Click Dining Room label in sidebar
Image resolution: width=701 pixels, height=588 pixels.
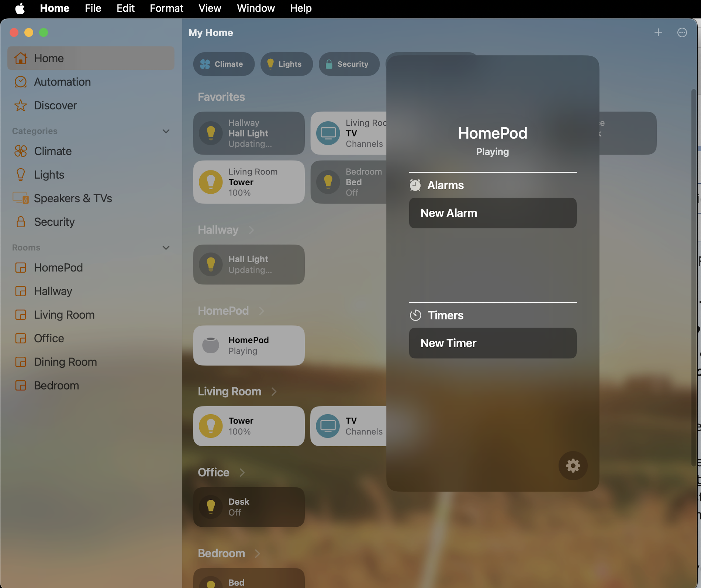coord(65,362)
